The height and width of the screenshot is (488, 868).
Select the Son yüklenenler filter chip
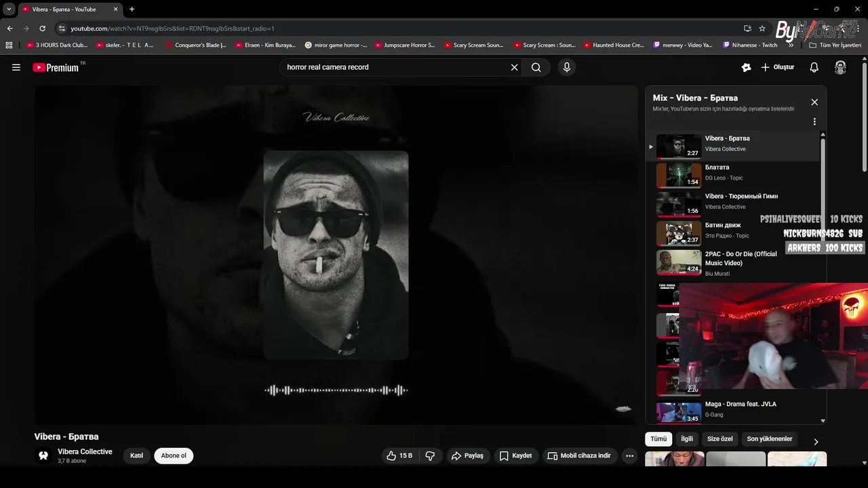coord(770,439)
